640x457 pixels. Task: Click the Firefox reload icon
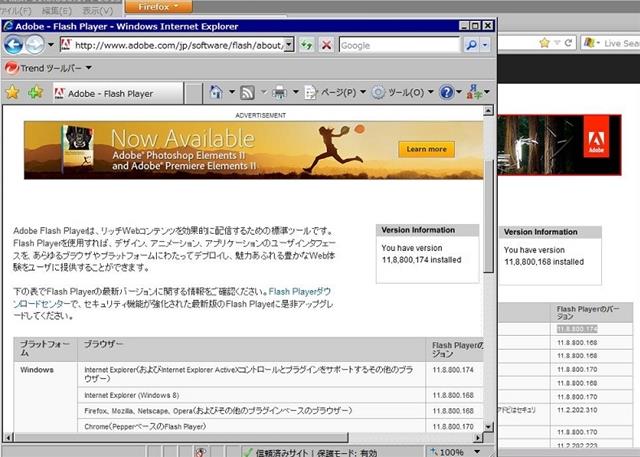tap(568, 42)
